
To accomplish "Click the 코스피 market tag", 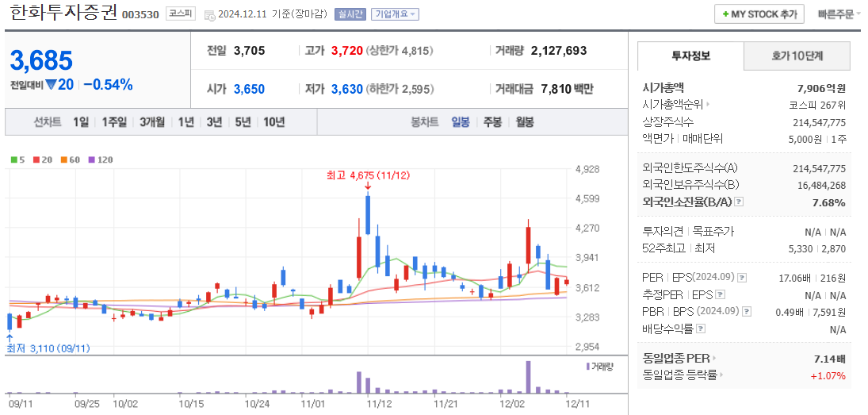I will [x=181, y=14].
